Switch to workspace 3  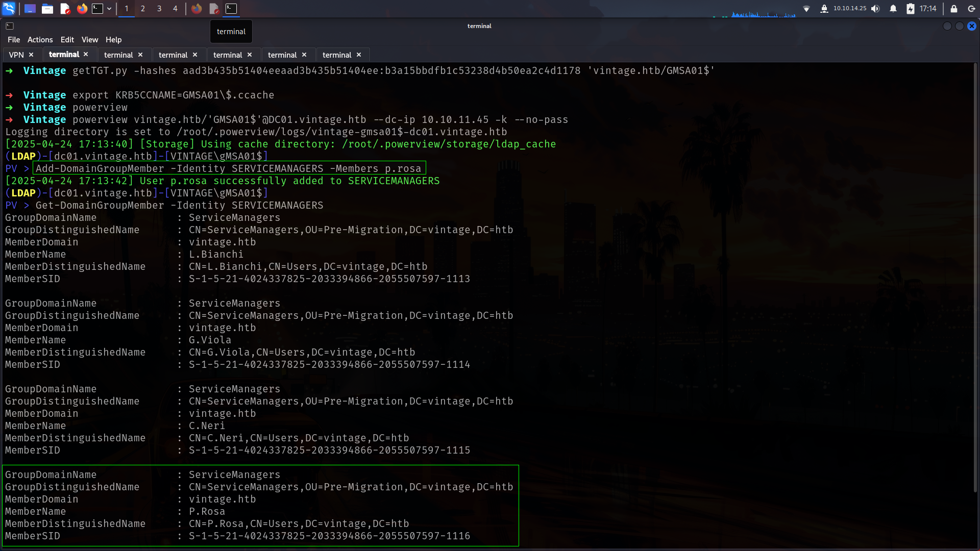[x=159, y=8]
